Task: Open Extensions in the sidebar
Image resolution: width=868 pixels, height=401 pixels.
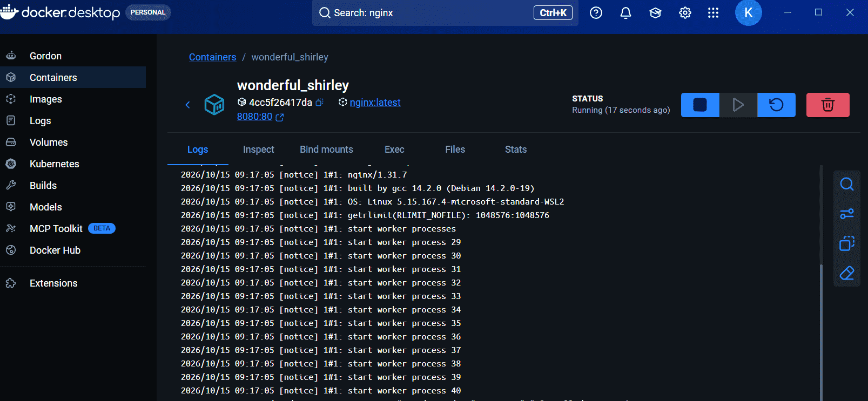Action: pos(73,283)
